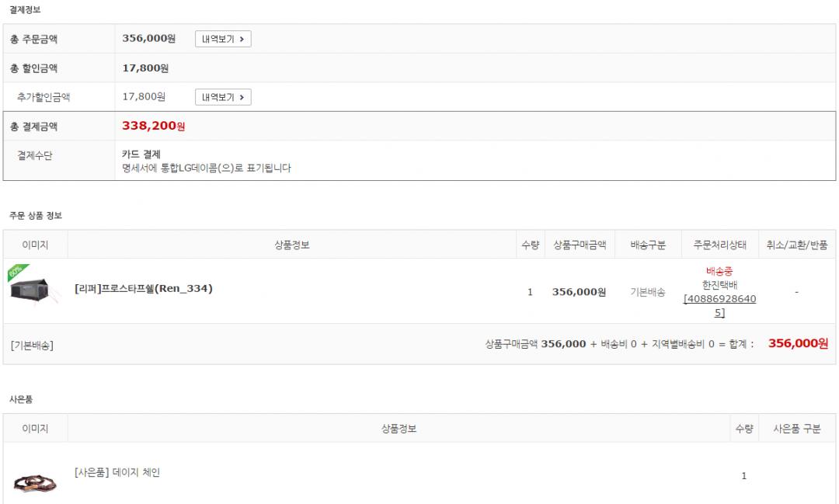Click the red 합계 356,000원 subtotal
839x504 pixels.
[x=798, y=344]
